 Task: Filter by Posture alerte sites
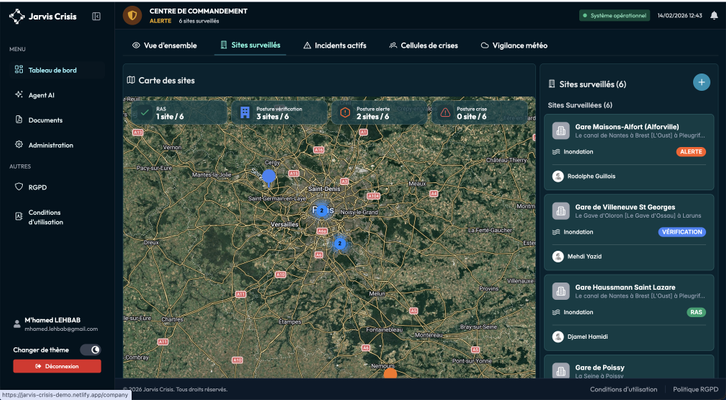[x=380, y=113]
